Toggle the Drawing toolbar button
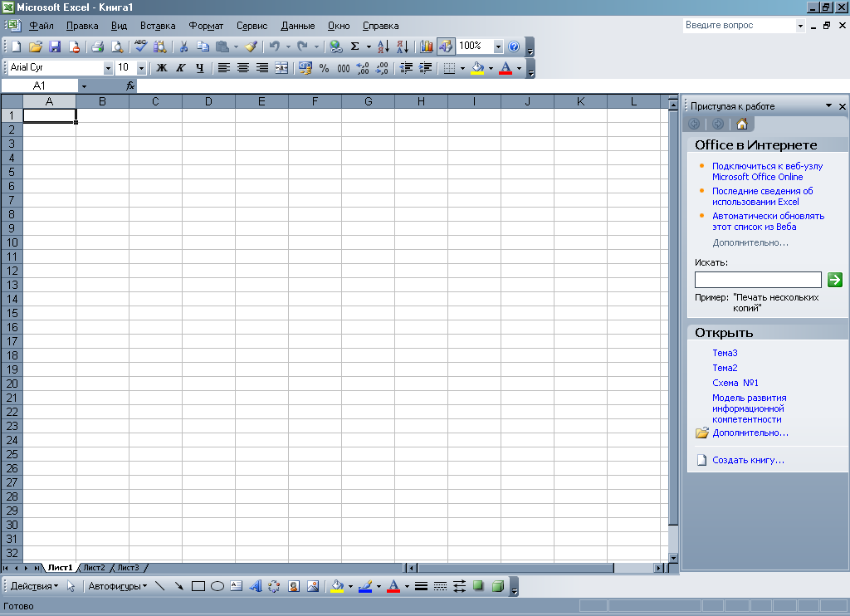This screenshot has height=616, width=850. 446,46
